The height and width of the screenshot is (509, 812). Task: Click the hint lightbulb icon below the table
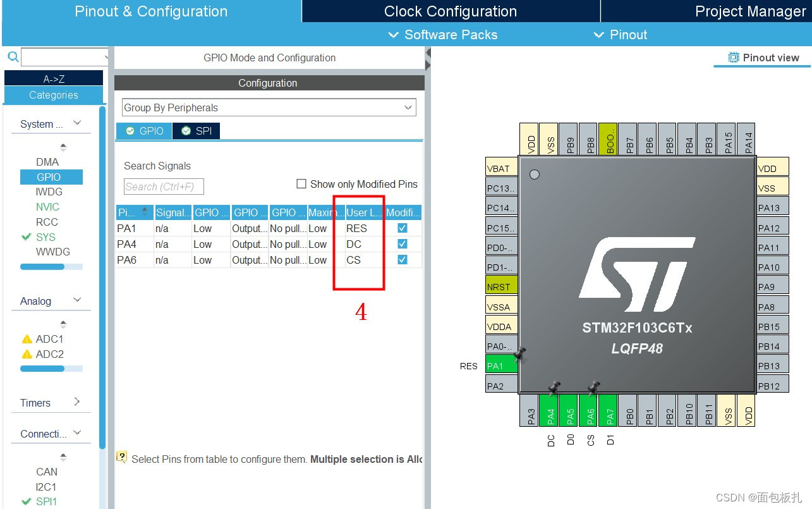click(122, 457)
